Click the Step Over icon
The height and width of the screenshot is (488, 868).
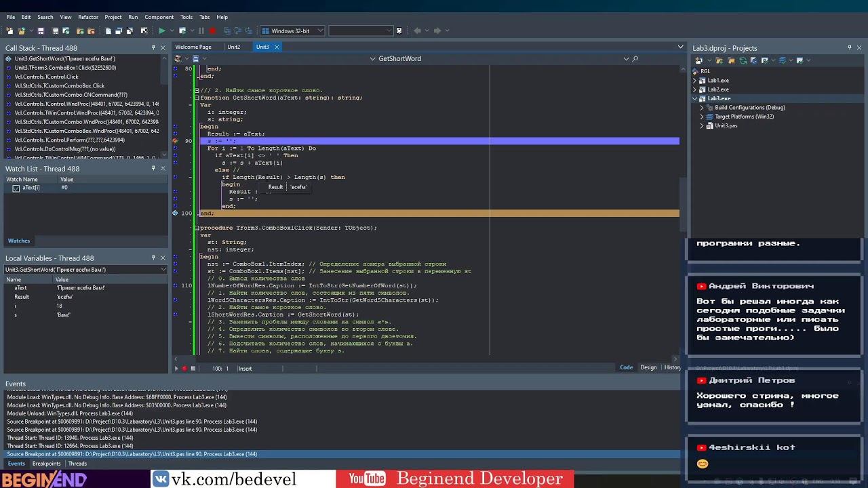[x=237, y=30]
